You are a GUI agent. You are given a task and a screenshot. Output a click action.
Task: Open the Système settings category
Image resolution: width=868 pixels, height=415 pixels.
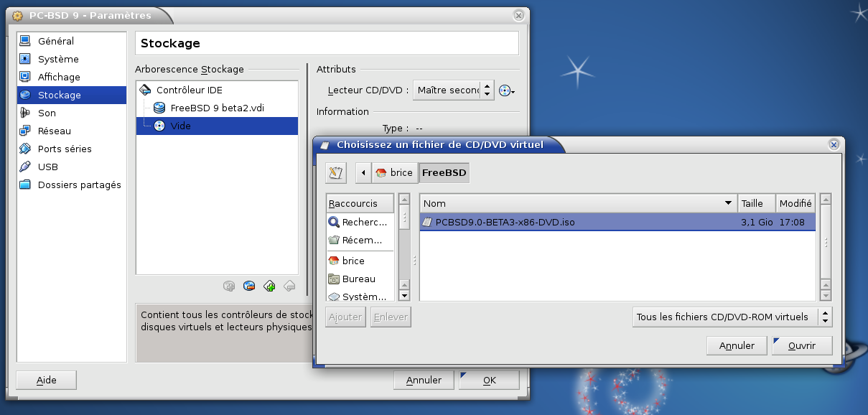pyautogui.click(x=58, y=59)
